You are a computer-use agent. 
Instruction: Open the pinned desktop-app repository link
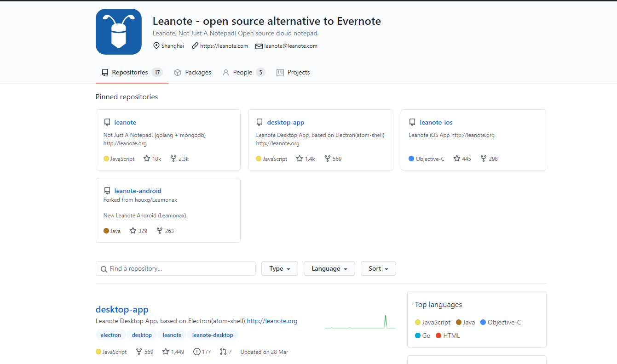(286, 122)
